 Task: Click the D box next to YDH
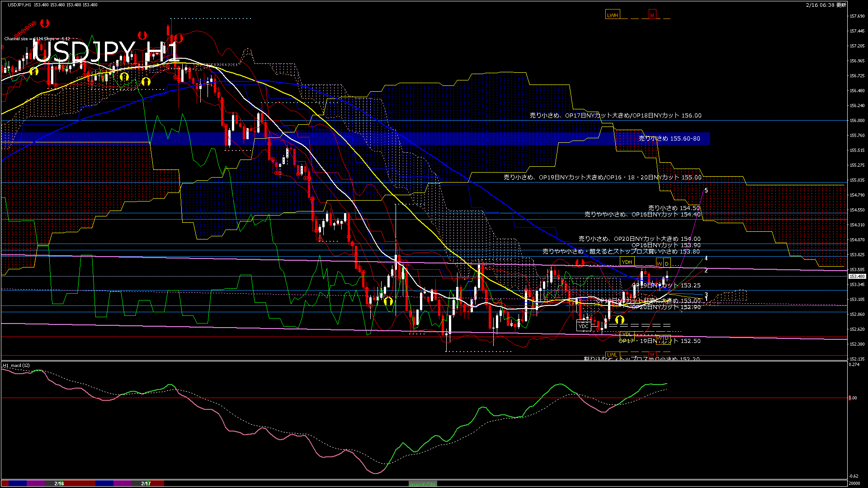coord(667,263)
